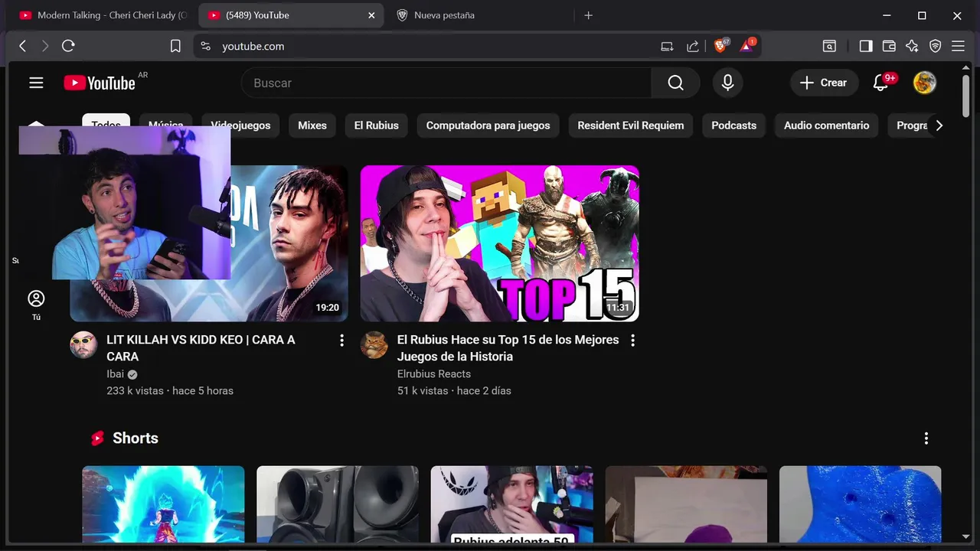
Task: Open the toolbar search tabs icon
Action: (829, 46)
